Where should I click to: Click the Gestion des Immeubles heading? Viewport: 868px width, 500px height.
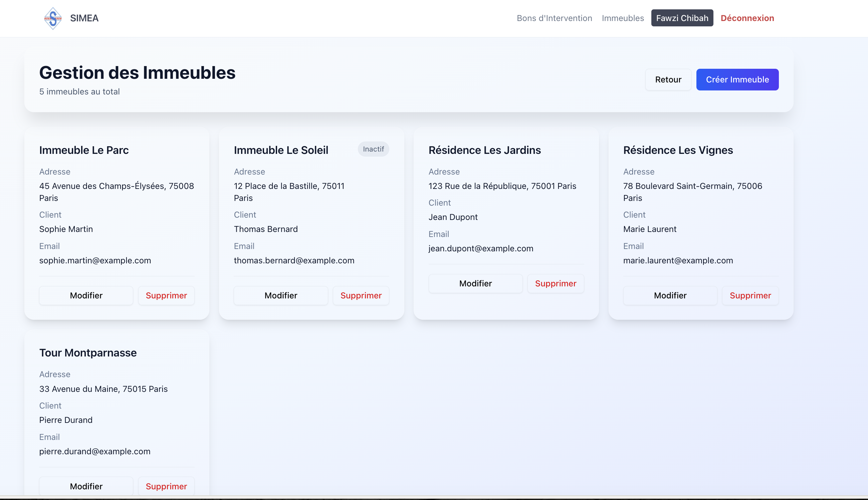point(138,73)
